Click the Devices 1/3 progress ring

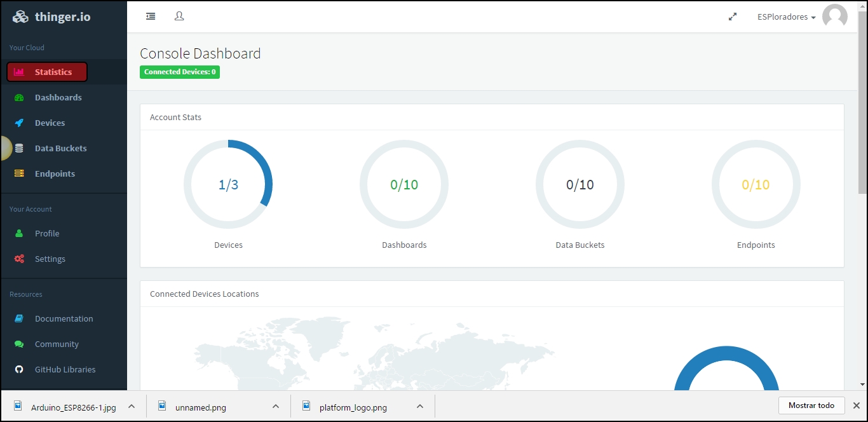pos(228,184)
